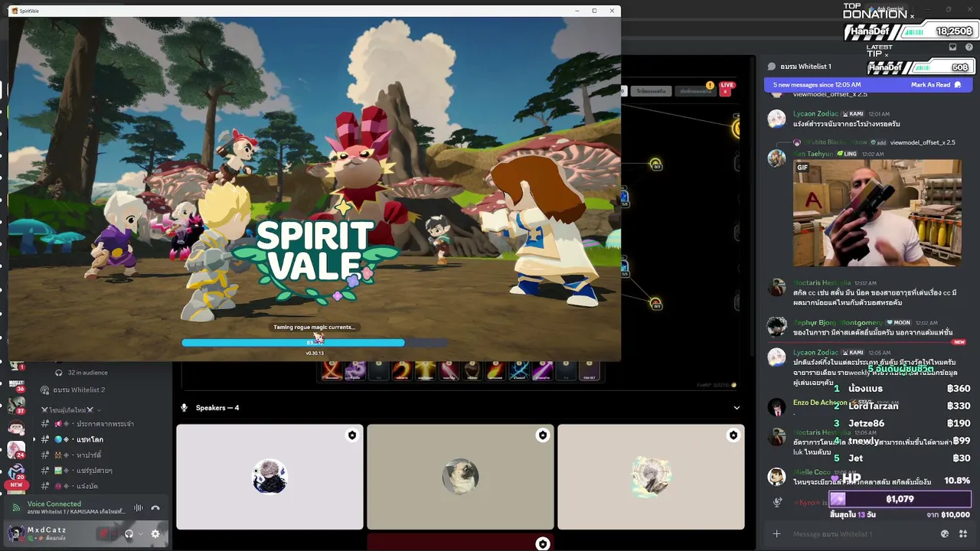Click in the Message อบรม Whitelist 1 input box
The height and width of the screenshot is (551, 980).
click(857, 533)
